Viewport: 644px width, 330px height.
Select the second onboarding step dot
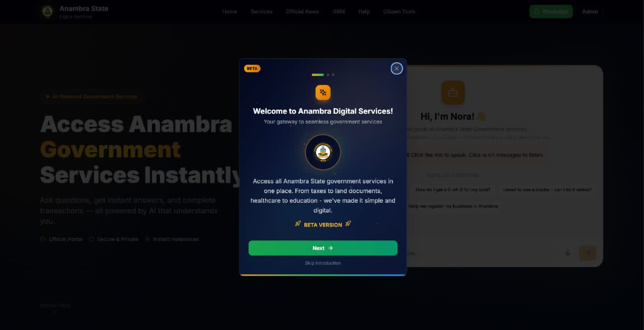click(x=328, y=75)
